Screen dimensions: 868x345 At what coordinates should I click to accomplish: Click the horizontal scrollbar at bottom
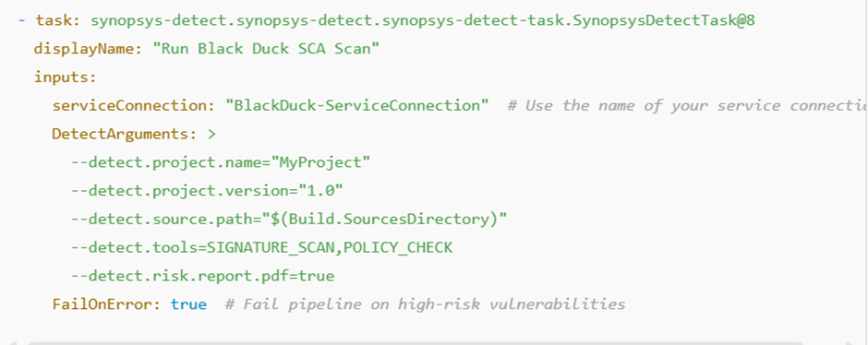pyautogui.click(x=416, y=343)
